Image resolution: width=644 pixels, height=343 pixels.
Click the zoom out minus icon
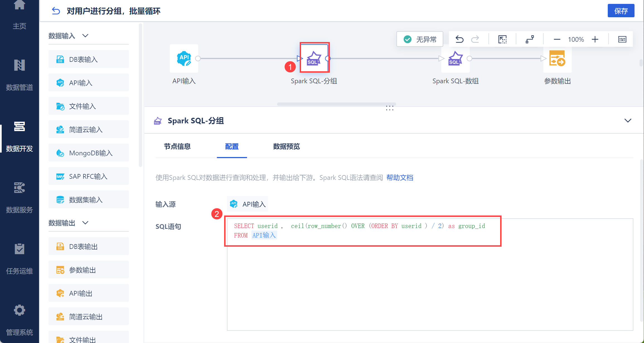pos(557,39)
